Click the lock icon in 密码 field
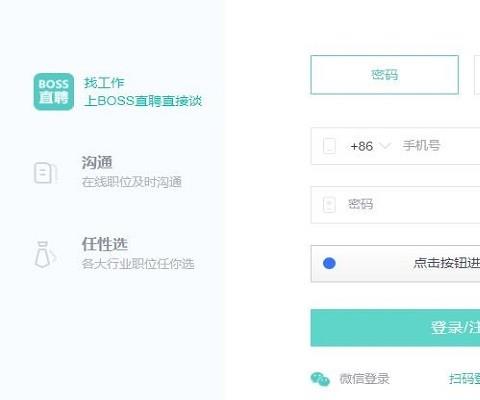This screenshot has height=400, width=480. (329, 204)
